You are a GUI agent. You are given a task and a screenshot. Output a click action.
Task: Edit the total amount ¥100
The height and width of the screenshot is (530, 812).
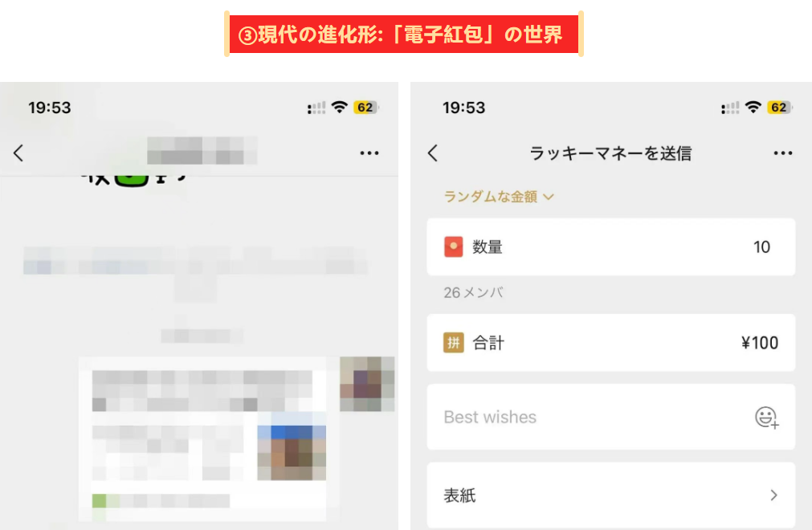pyautogui.click(x=760, y=343)
